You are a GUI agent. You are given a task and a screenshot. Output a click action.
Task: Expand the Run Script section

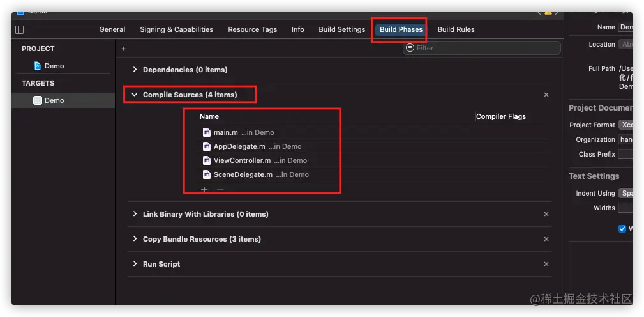135,264
